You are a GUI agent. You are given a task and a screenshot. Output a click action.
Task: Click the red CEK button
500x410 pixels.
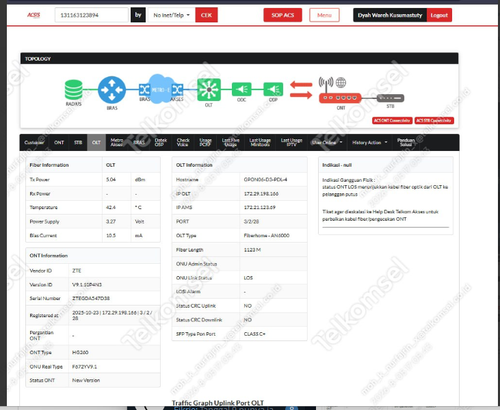[x=206, y=15]
